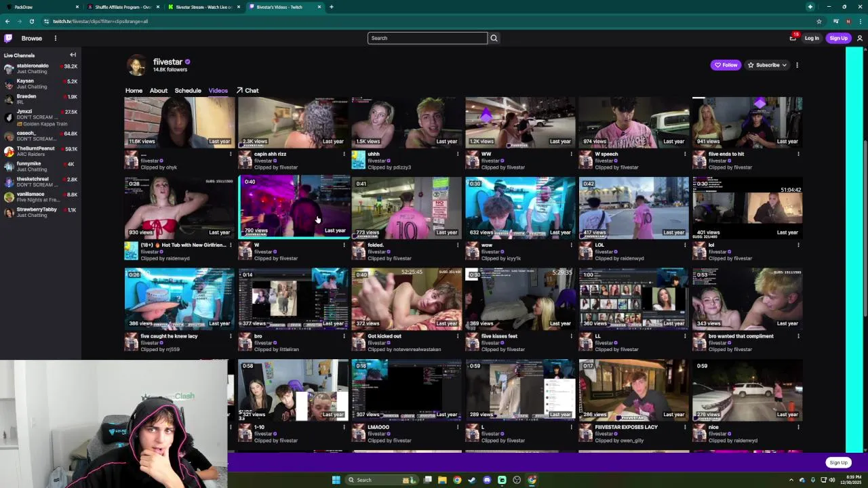Show hidden system tray icons
The height and width of the screenshot is (488, 868).
coord(791,480)
